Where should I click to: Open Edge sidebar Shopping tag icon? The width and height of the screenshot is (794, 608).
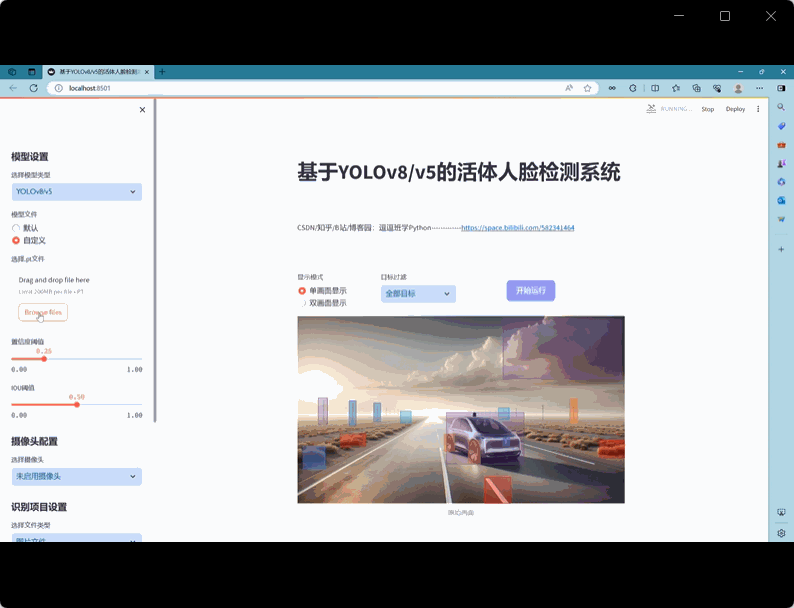(x=781, y=126)
